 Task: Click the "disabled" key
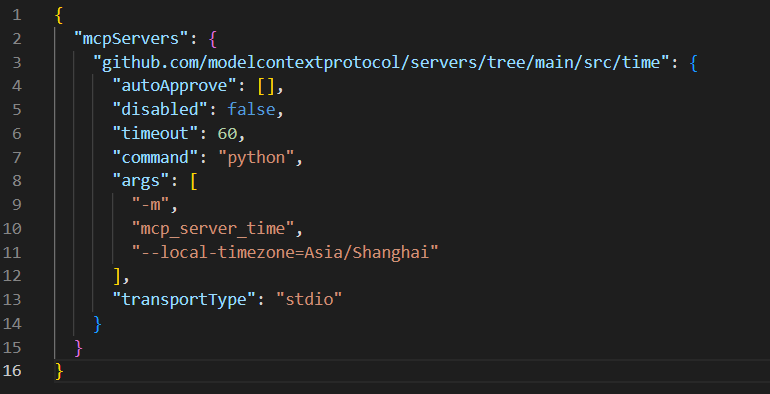click(161, 110)
